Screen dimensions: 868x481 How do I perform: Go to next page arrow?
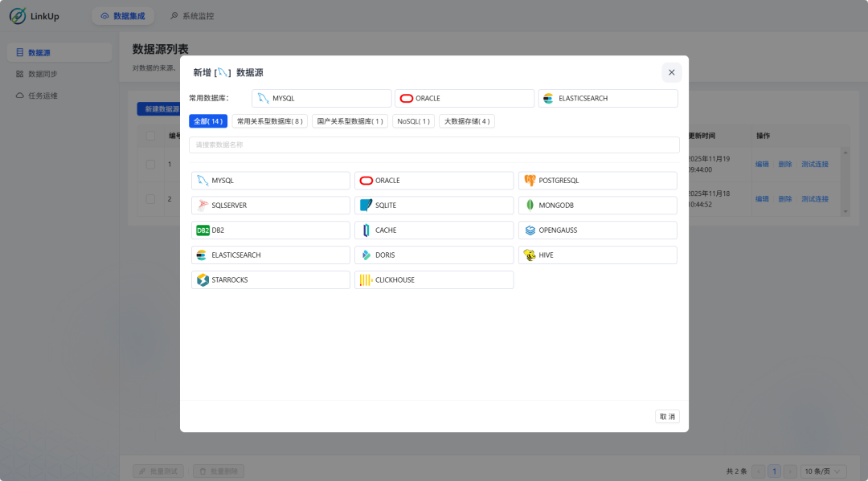coord(791,471)
